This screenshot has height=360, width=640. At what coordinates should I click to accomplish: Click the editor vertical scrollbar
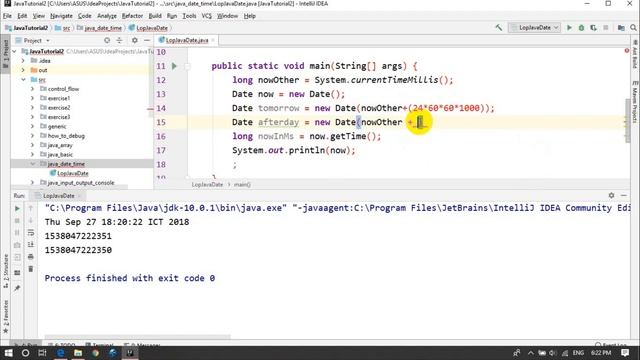(627, 120)
